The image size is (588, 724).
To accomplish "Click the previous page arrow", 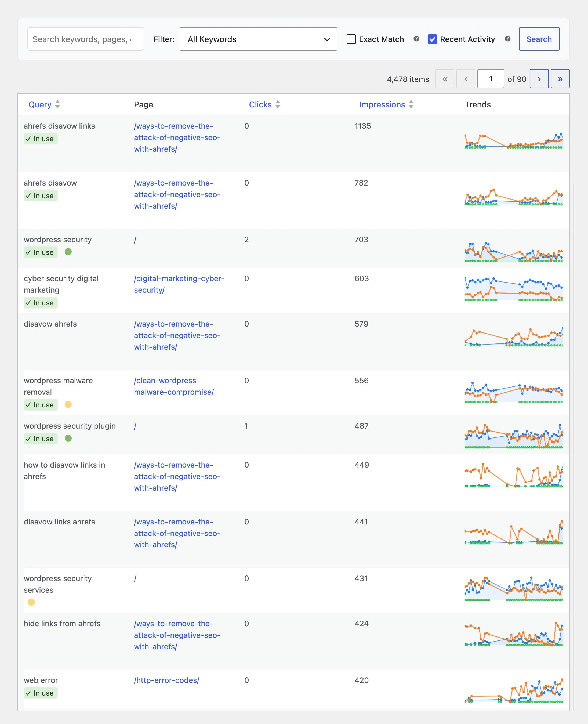I will [x=466, y=79].
